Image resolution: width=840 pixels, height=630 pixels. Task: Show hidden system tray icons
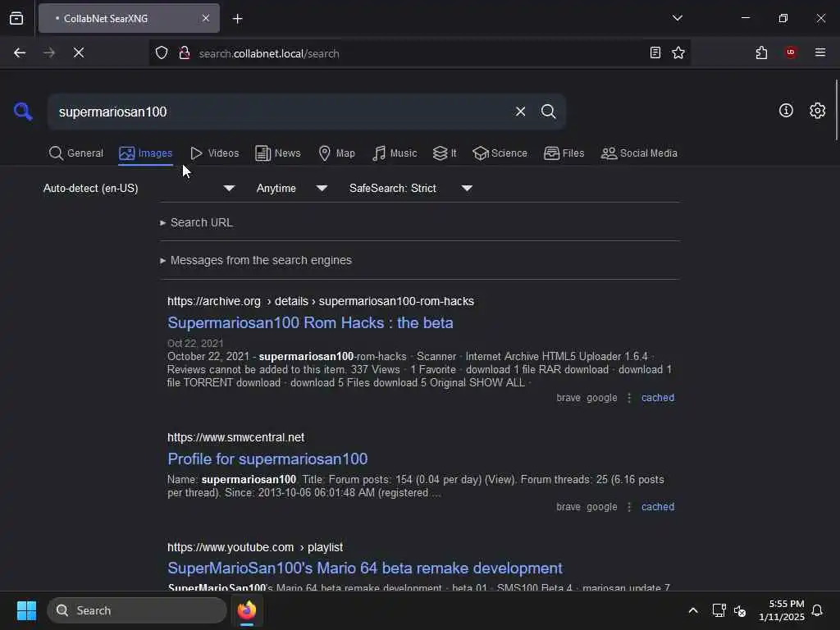tap(692, 610)
